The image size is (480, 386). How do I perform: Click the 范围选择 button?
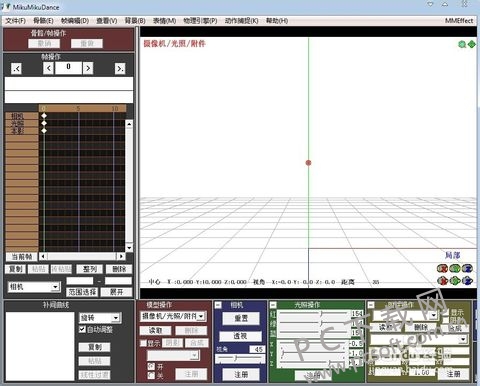[82, 292]
